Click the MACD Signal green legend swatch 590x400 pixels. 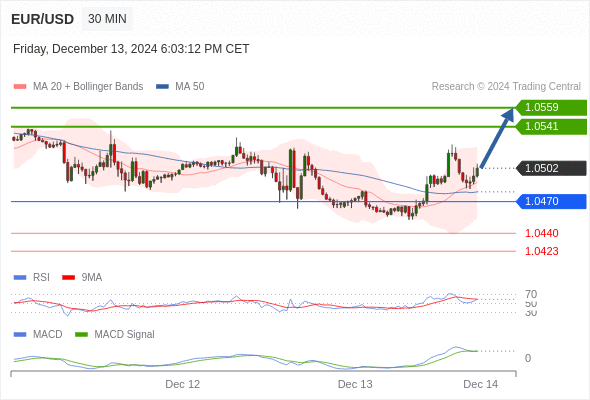81,335
